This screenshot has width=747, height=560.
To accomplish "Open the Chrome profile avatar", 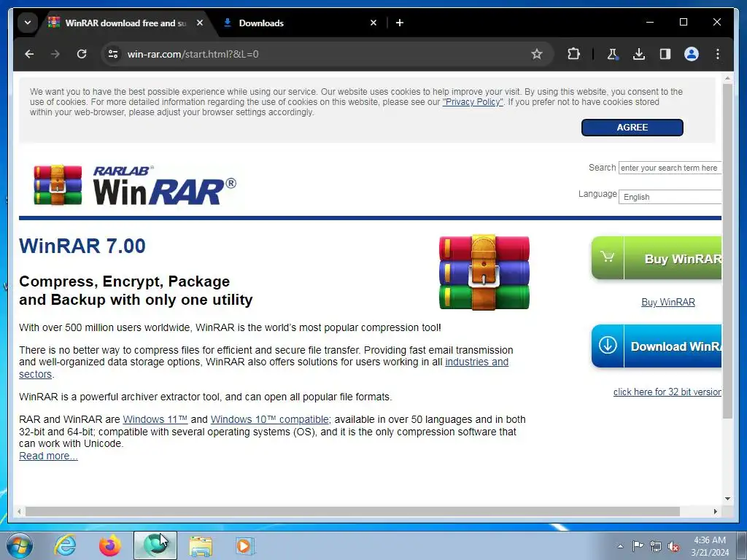I will [692, 54].
